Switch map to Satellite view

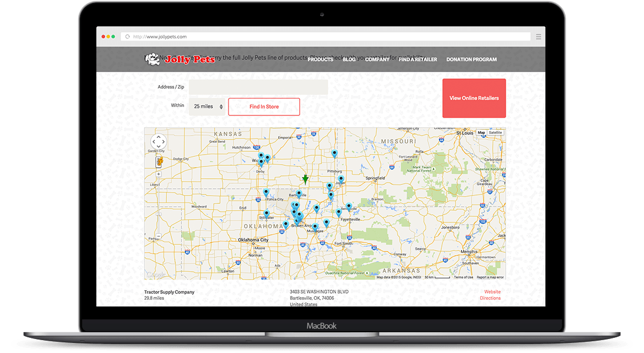(x=496, y=133)
